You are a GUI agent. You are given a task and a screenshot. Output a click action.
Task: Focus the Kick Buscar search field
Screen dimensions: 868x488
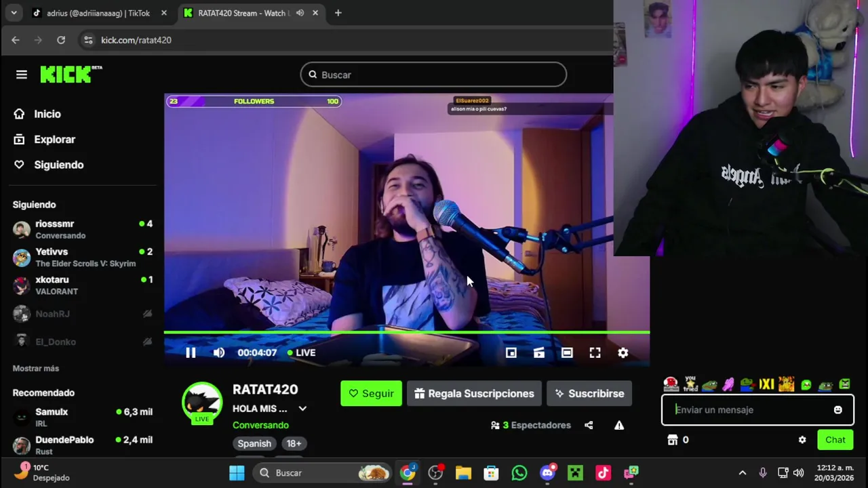point(433,75)
